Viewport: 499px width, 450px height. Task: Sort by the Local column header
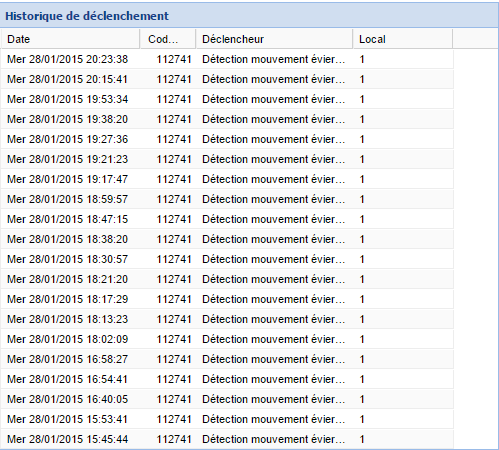click(403, 39)
